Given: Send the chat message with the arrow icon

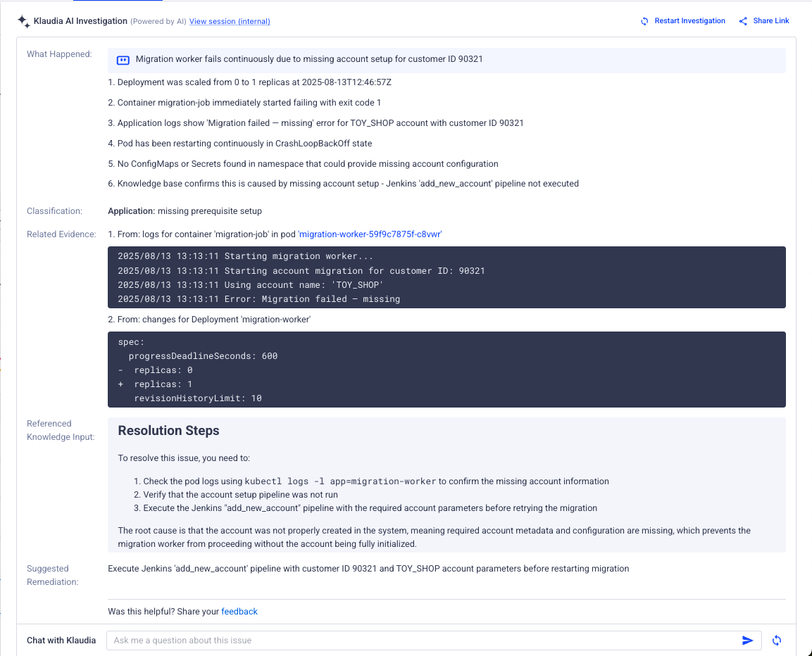Looking at the screenshot, I should pyautogui.click(x=748, y=641).
